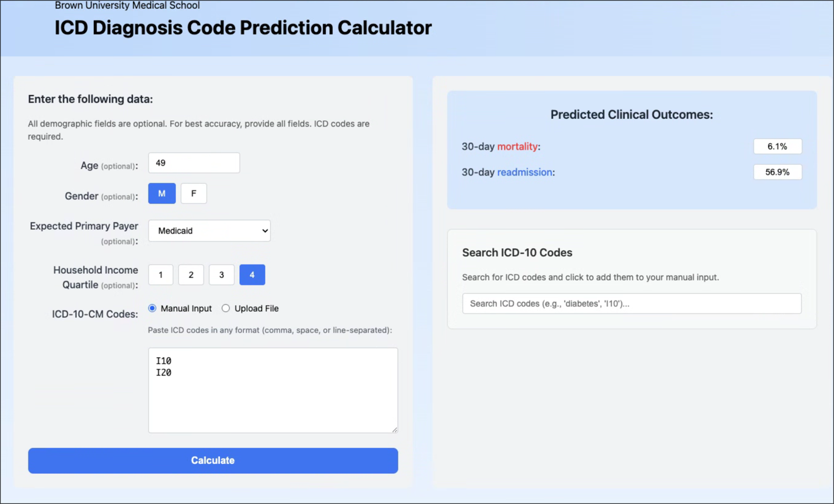Viewport: 834px width, 504px height.
Task: Click the Brown University Medical School heading
Action: coord(127,6)
